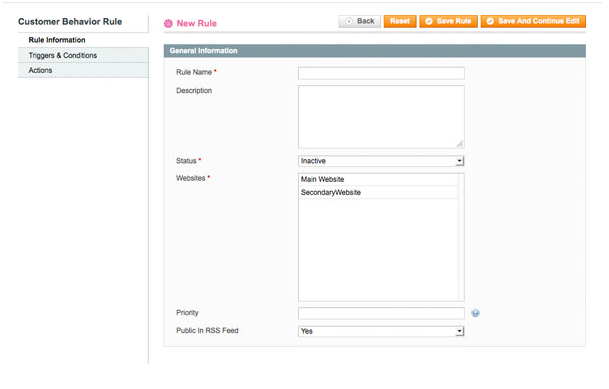Image resolution: width=609 pixels, height=389 pixels.
Task: Open the Public In RSS Feed dropdown
Action: point(381,331)
